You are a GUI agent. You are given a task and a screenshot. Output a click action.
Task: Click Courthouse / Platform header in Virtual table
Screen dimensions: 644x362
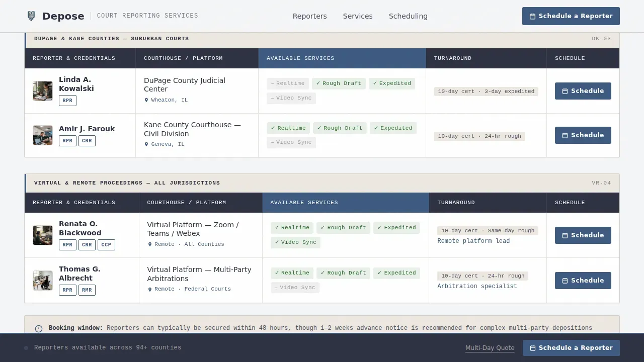pyautogui.click(x=201, y=203)
